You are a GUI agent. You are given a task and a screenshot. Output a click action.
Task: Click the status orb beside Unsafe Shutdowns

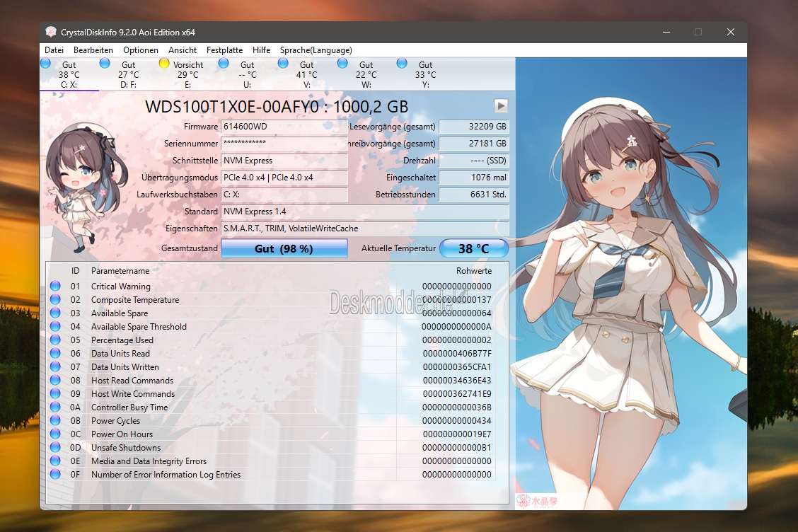(55, 448)
